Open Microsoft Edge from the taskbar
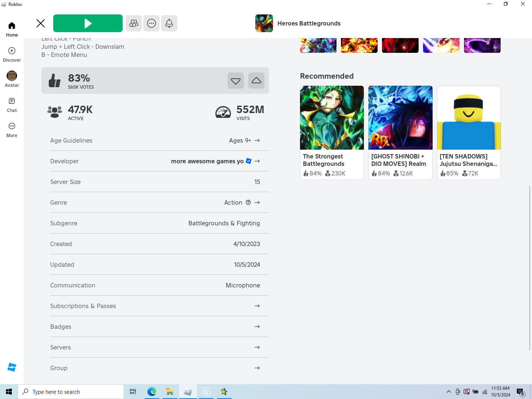 [151, 392]
